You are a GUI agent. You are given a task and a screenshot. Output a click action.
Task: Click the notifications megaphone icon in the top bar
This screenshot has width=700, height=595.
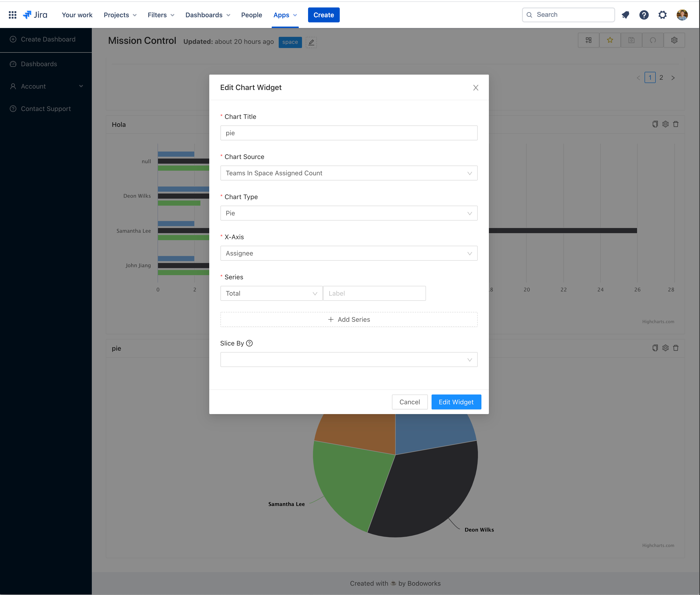coord(625,14)
